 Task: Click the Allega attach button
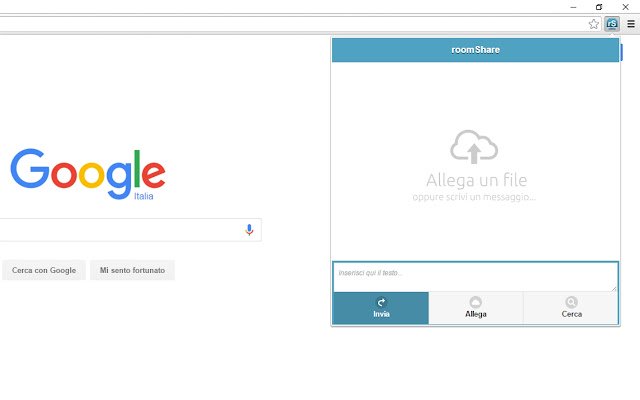(x=476, y=308)
